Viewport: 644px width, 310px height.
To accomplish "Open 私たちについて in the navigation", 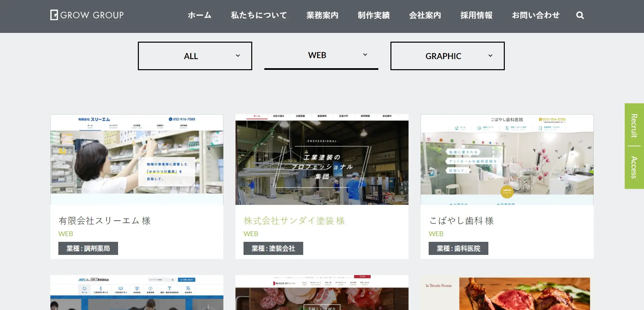I will tap(259, 15).
